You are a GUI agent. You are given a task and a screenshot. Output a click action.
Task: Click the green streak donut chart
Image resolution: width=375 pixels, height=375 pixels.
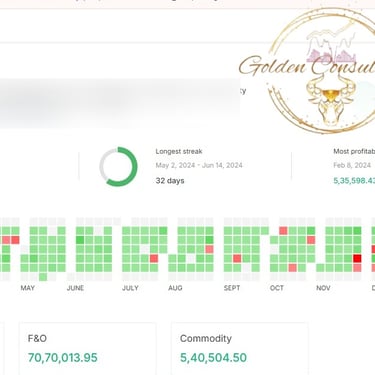point(118,166)
